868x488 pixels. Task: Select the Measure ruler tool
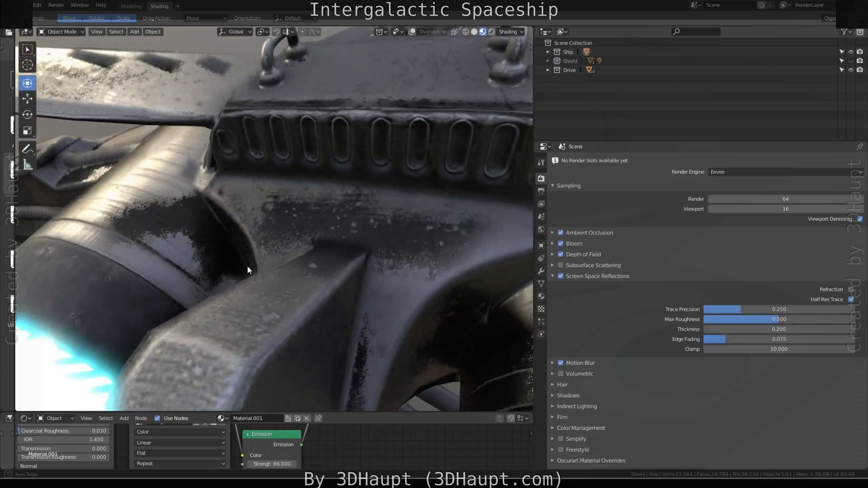coord(27,165)
